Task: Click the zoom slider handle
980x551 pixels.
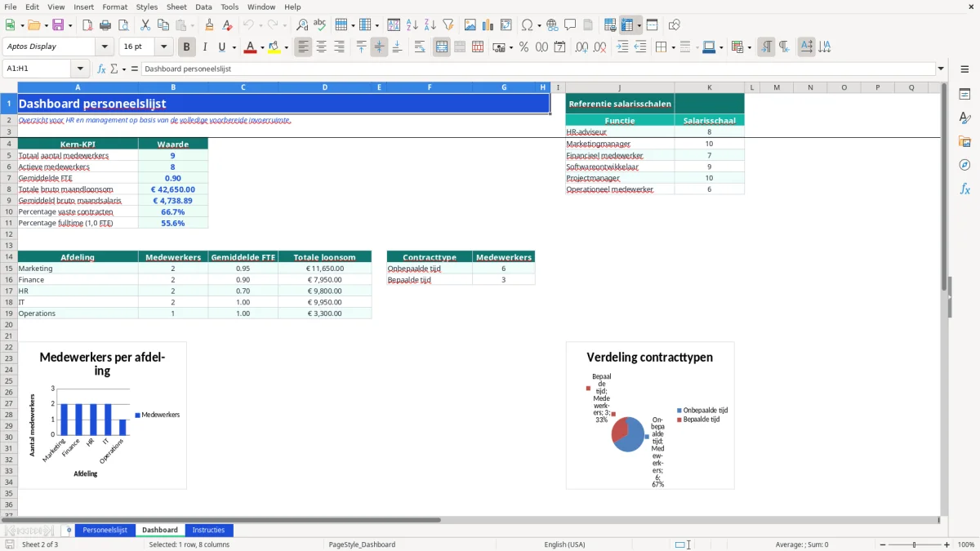Action: [x=915, y=544]
